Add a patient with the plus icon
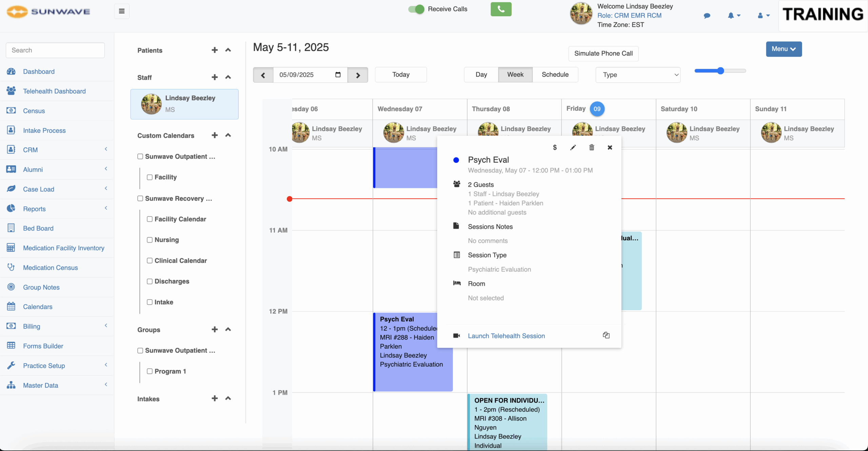This screenshot has width=868, height=451. [x=215, y=50]
